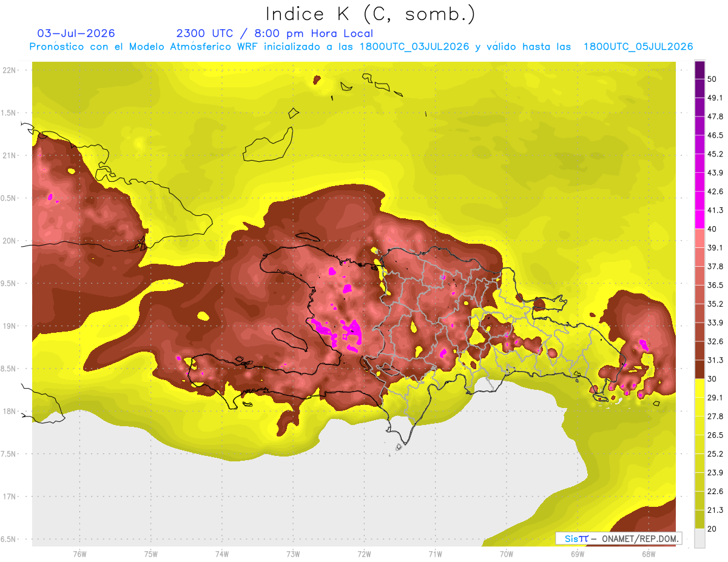Click the gray legend swatch below 20
Viewport: 728px width, 562px height.
[699, 538]
